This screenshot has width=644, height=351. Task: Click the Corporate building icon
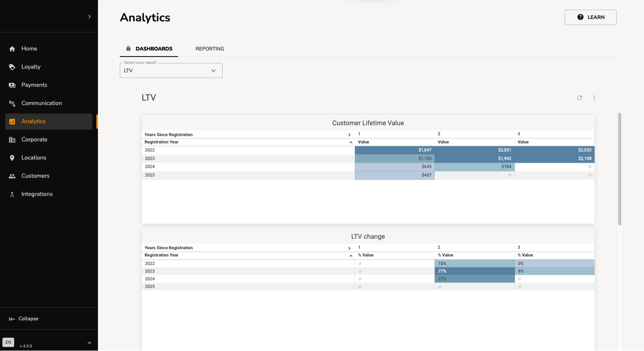(12, 140)
